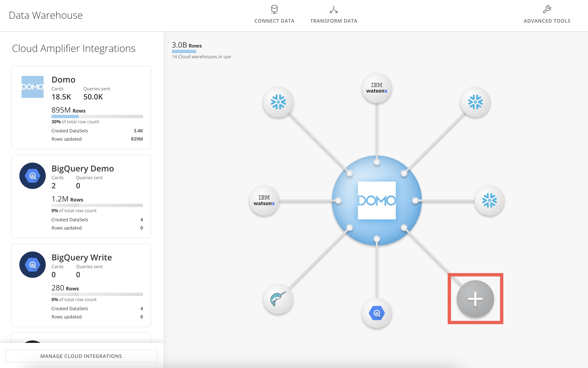Click the BigQuery node below the Domo hub

tap(377, 313)
